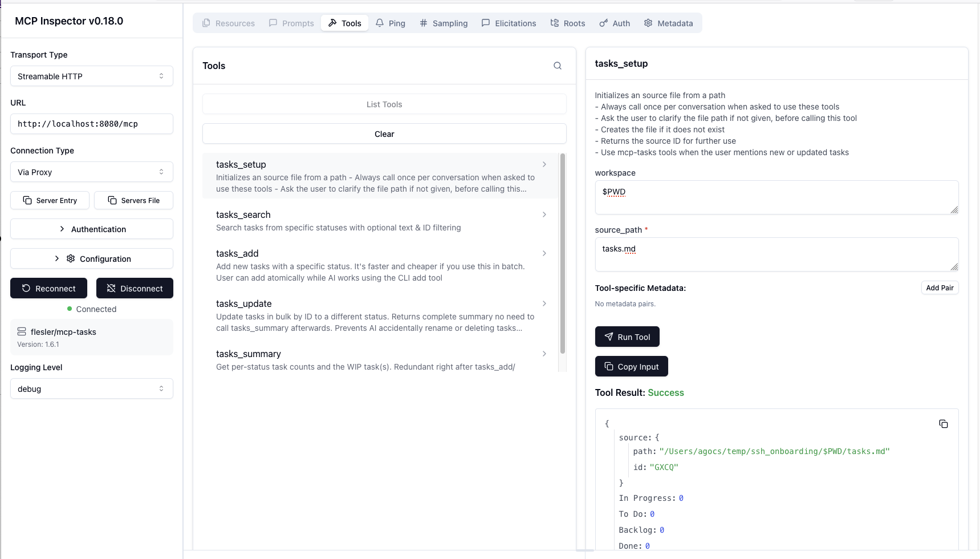Open the Transport Type dropdown
Screen dimensions: 980x559
click(x=91, y=76)
